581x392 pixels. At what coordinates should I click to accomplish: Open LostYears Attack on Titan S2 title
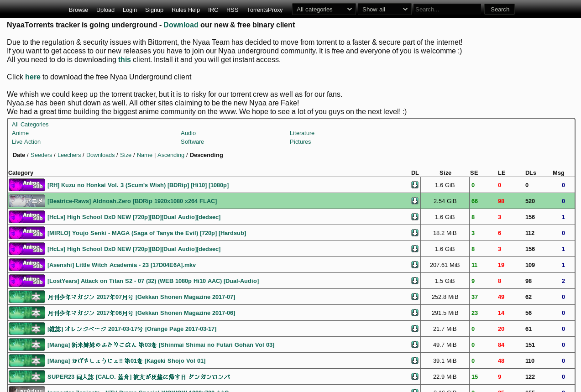(x=153, y=281)
